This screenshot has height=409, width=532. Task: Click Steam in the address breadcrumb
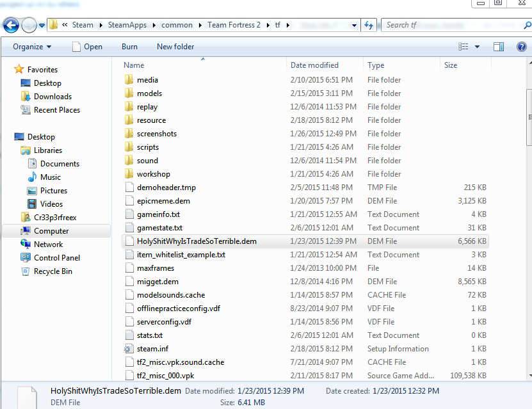tap(83, 25)
